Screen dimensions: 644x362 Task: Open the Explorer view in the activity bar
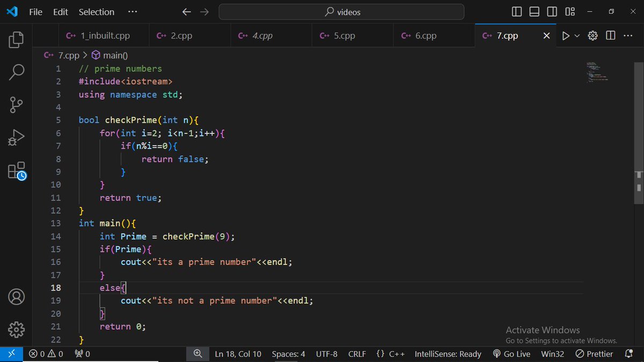pos(16,40)
